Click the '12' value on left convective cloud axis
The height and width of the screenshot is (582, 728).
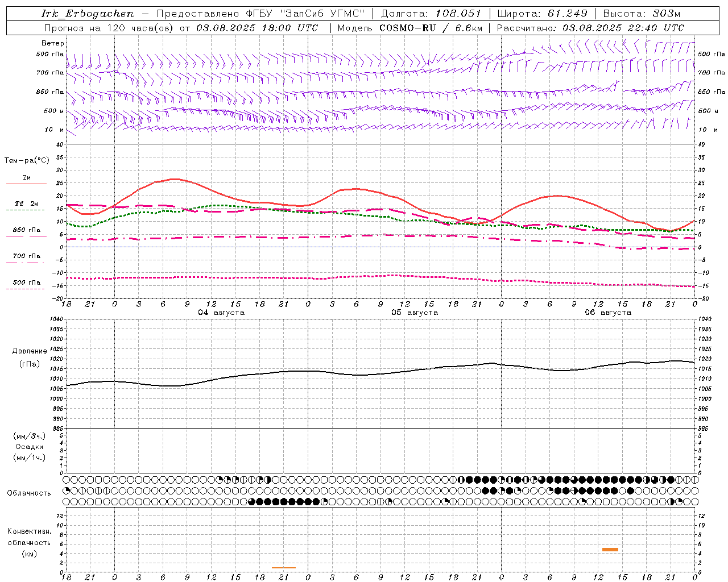[60, 516]
